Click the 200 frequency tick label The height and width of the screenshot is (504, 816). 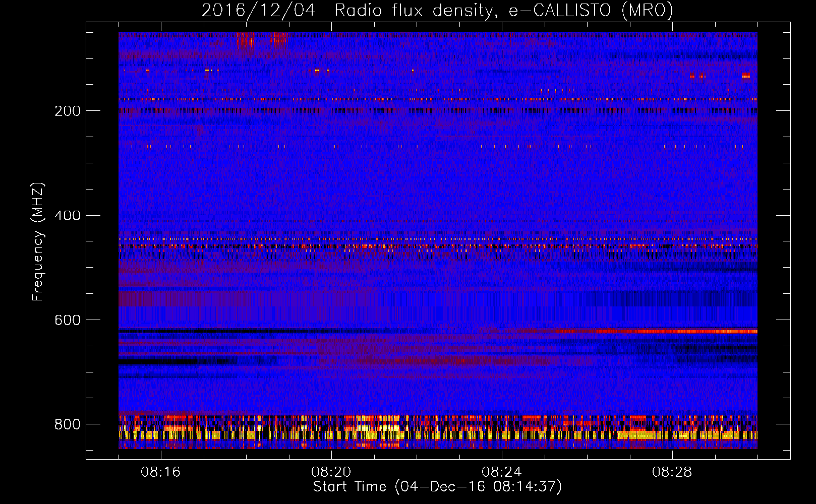[68, 111]
